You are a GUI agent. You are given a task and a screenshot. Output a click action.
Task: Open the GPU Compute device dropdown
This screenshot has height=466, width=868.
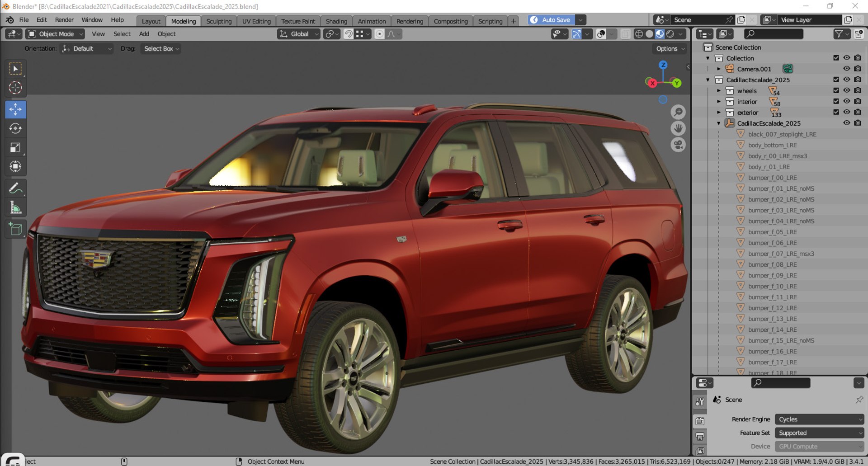click(x=819, y=447)
